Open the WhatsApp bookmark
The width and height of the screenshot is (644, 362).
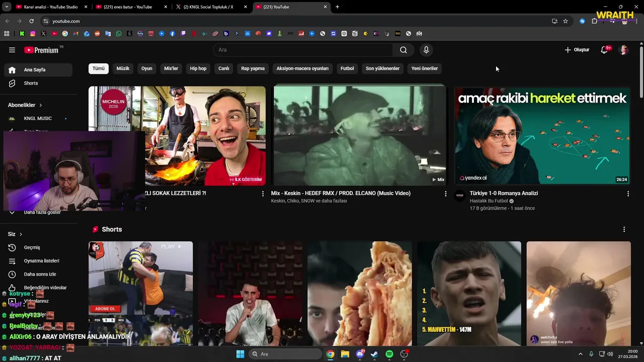pyautogui.click(x=119, y=34)
